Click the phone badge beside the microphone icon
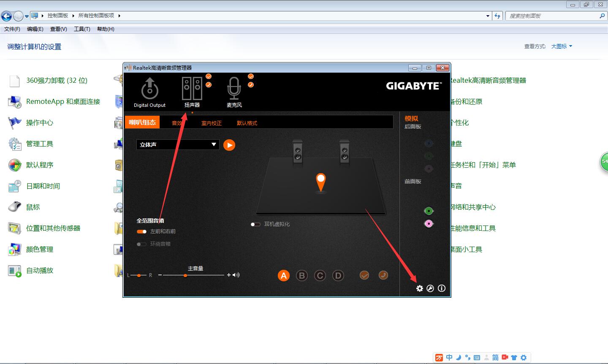The width and height of the screenshot is (608, 364). point(251,84)
